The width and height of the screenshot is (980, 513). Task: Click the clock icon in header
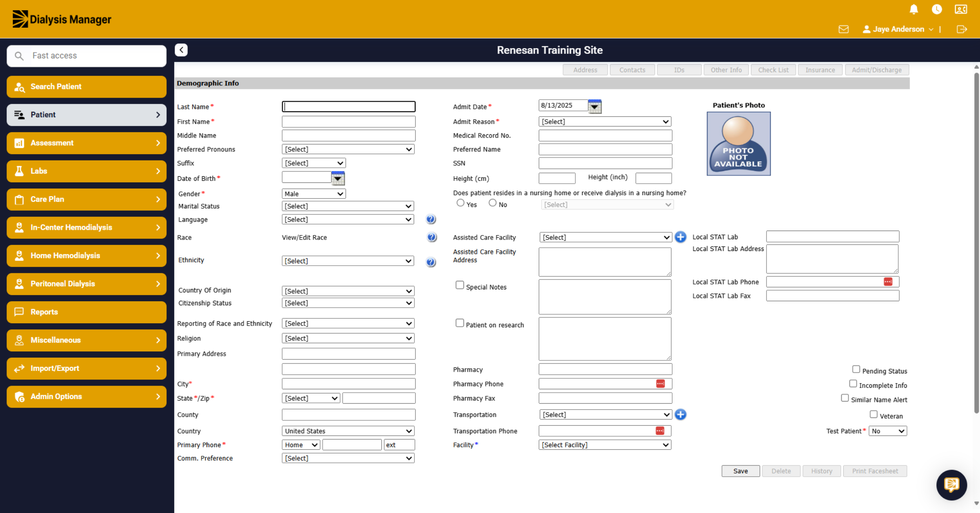point(937,9)
